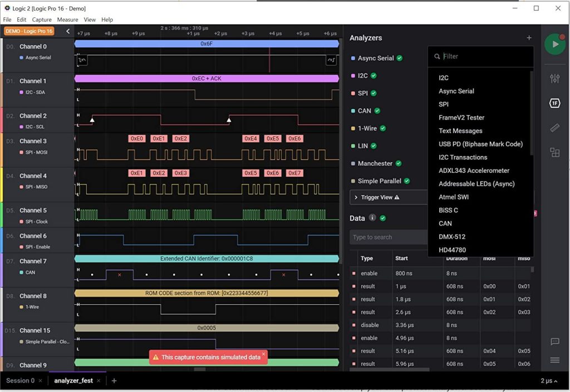The height and width of the screenshot is (392, 570).
Task: Close the Session 0 tab
Action: click(x=40, y=381)
